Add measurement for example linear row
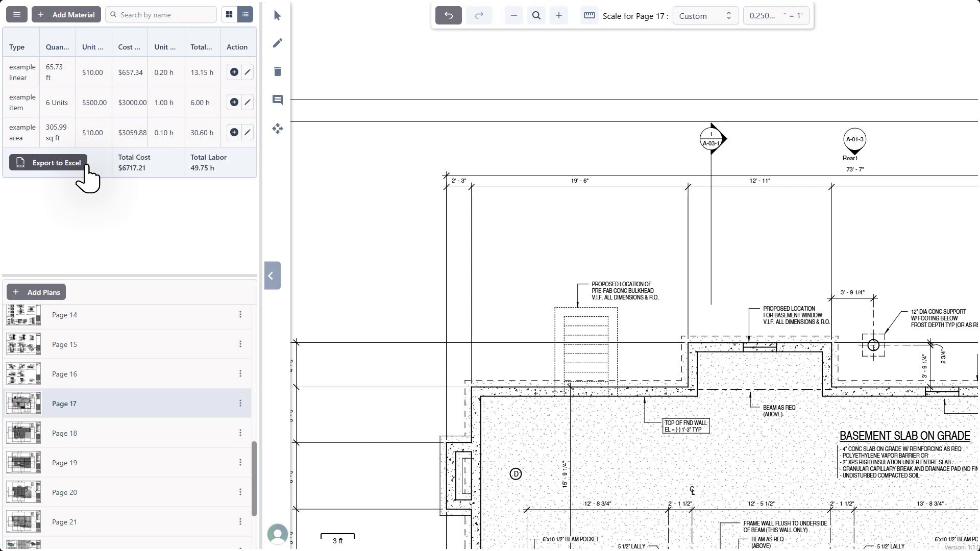 (x=234, y=72)
